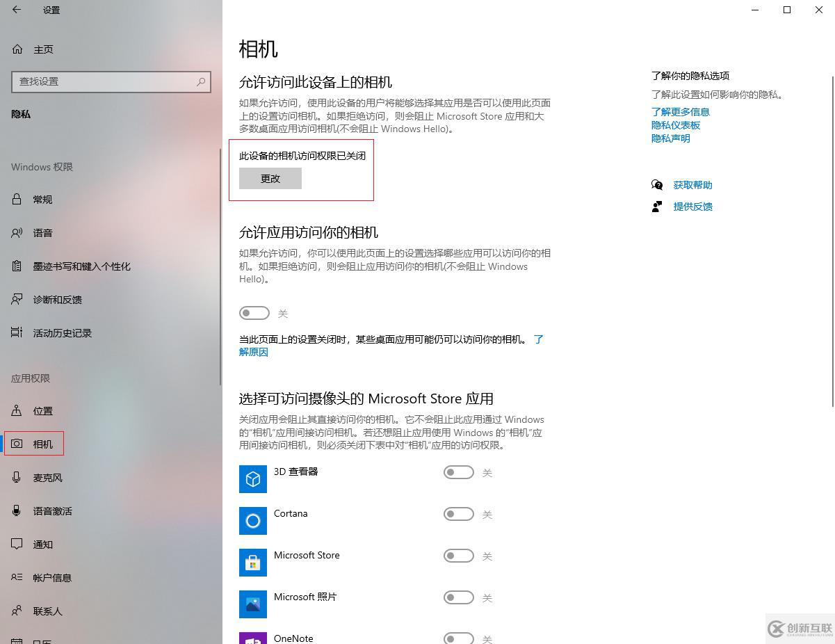
Task: Select the 通知 notification icon
Action: 17,545
